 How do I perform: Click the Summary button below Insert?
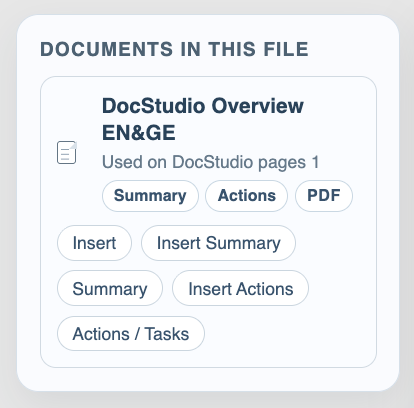tap(110, 288)
